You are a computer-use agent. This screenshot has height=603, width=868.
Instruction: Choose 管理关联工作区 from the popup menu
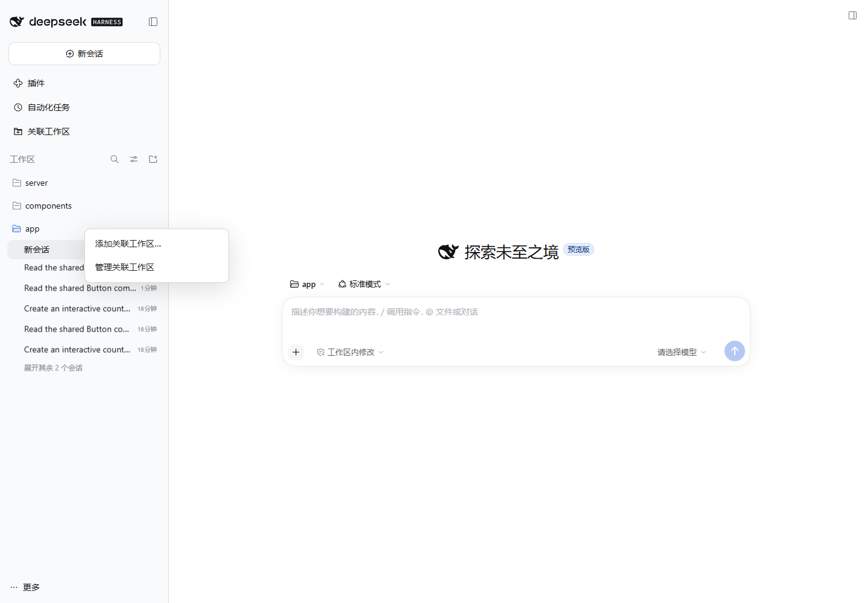157,267
